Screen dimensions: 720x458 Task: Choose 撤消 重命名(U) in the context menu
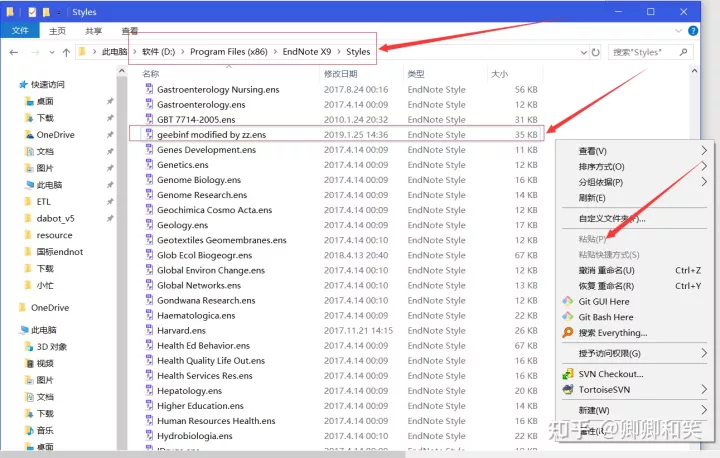(606, 271)
